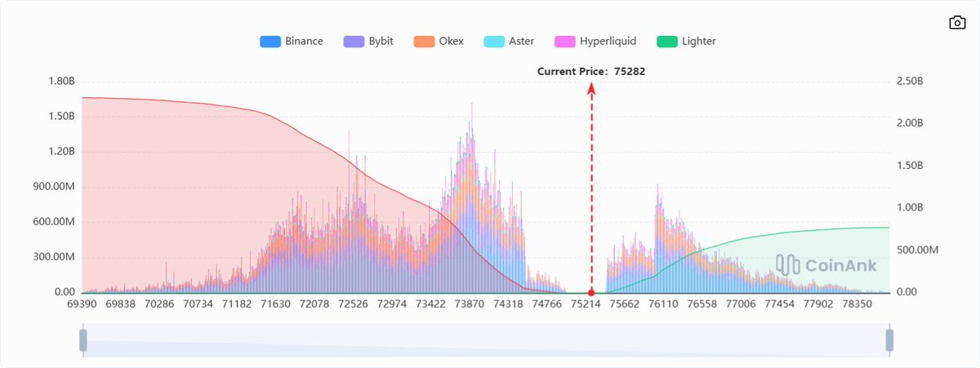Click the 71630 price axis label
Screen dimensions: 980x368
coord(274,304)
